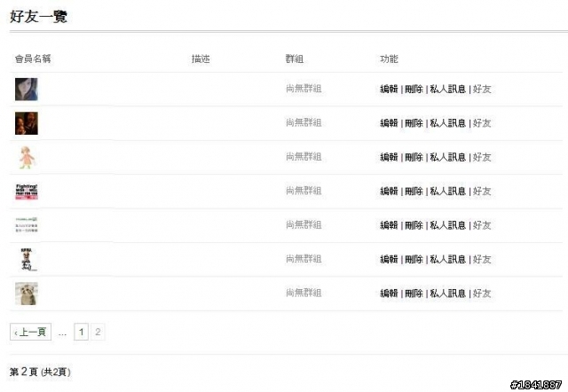This screenshot has width=568, height=392.
Task: Open the black and white dog avatar
Action: 27,259
